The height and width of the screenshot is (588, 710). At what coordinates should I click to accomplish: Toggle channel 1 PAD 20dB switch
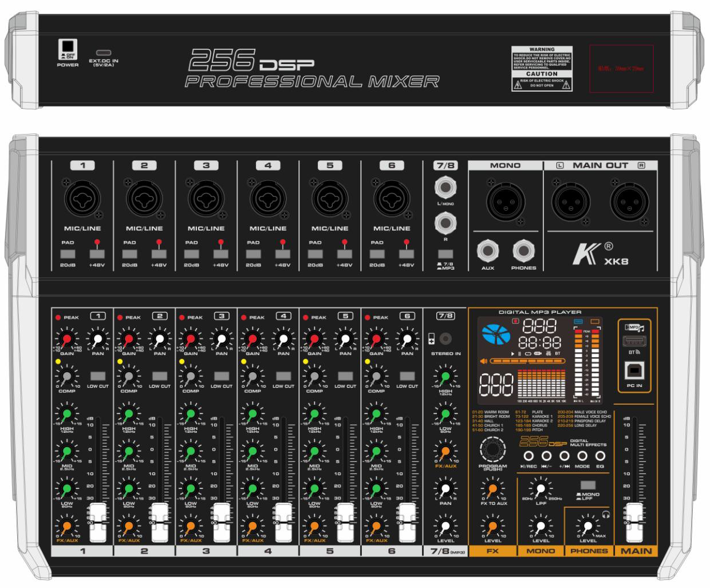coord(68,254)
